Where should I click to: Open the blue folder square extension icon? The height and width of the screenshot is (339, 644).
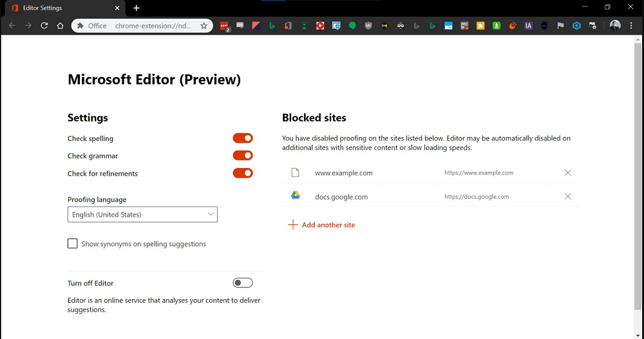tap(448, 26)
